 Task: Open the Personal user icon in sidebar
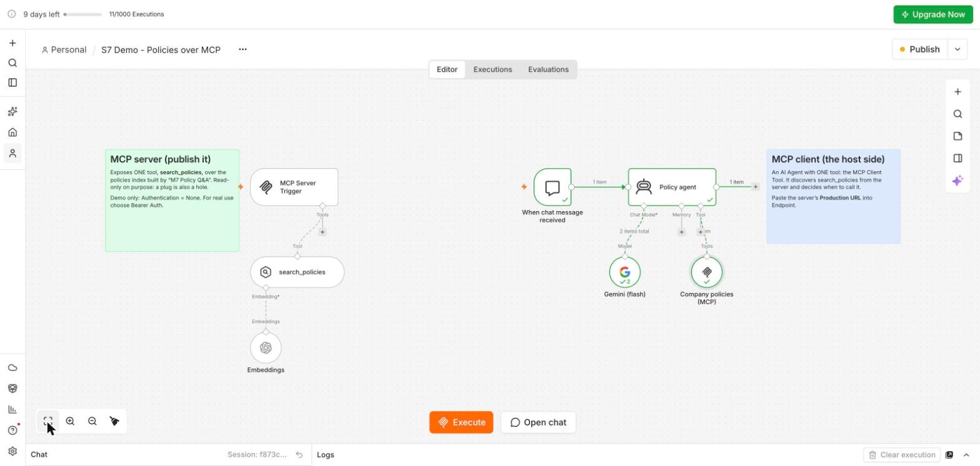click(12, 153)
